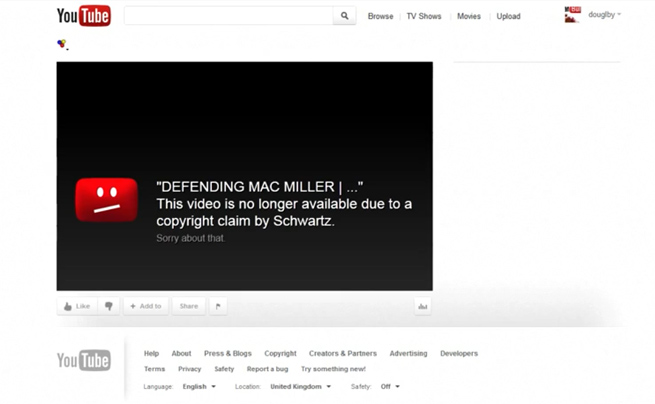The image size is (655, 404).
Task: Like the video with thumbs up
Action: tap(77, 306)
